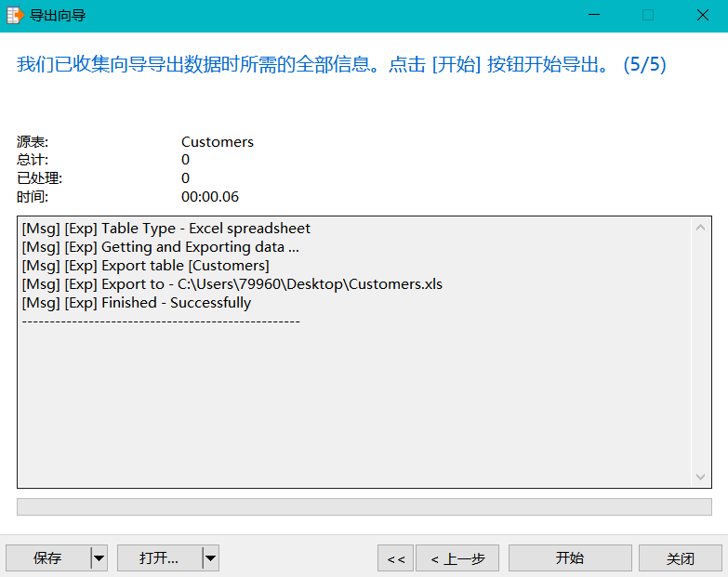Click the export wizard title bar icon

pyautogui.click(x=15, y=15)
